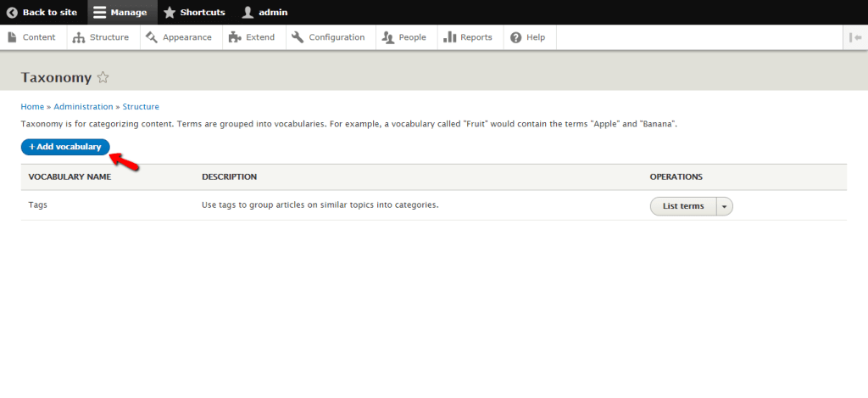Click the Back to site arrow icon
This screenshot has width=868, height=398.
tap(12, 12)
